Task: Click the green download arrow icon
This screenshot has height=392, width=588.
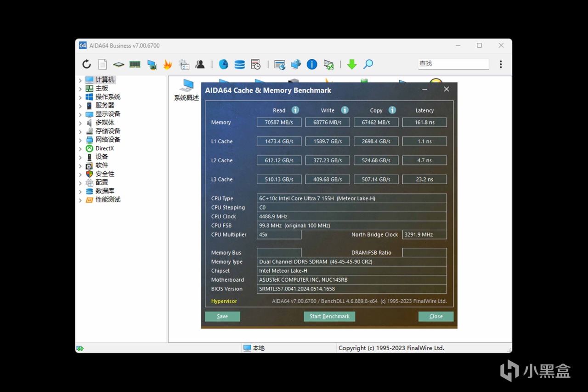Action: point(352,64)
